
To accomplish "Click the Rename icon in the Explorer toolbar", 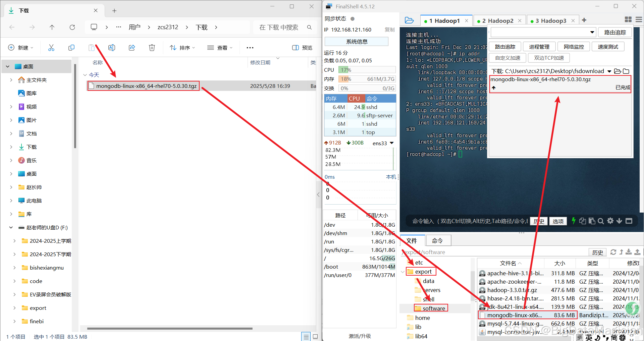I will 112,48.
